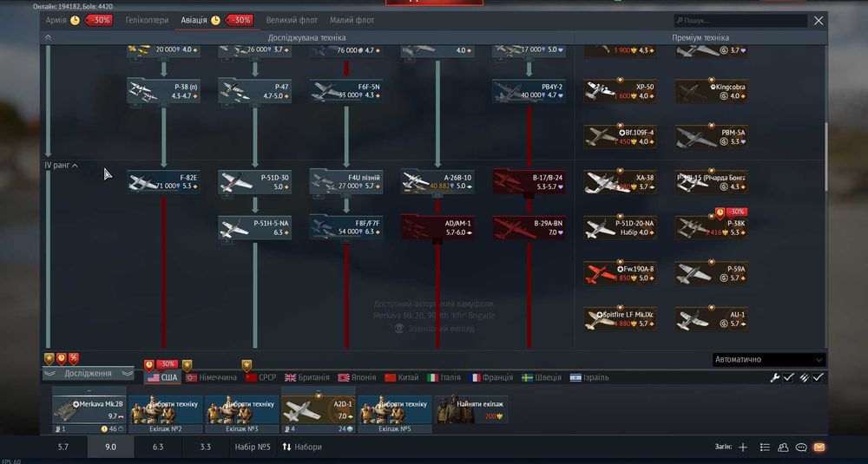Select the Британія nation tab
Screen dimensions: 868x464
point(307,378)
